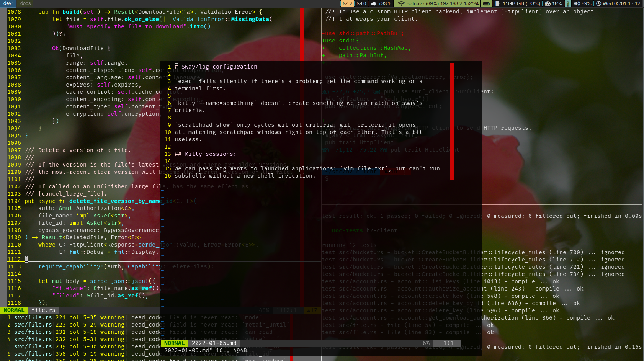Click the clock icon in status bar

599,3
